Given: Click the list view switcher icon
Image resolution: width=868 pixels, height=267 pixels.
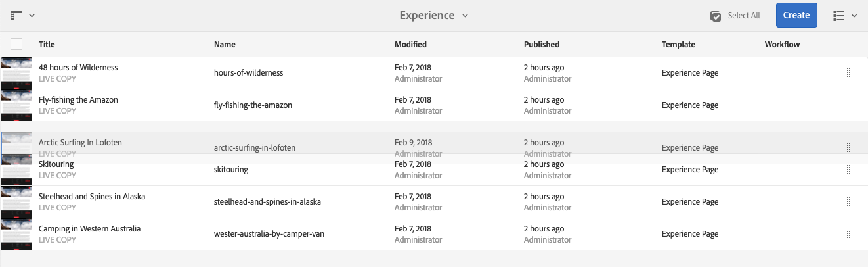Looking at the screenshot, I should click(x=838, y=16).
